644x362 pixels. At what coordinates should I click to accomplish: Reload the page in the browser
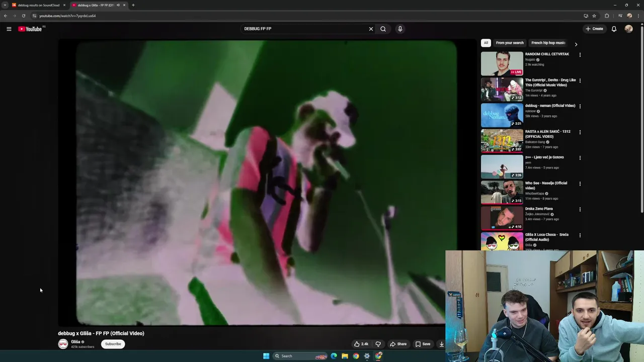click(x=23, y=16)
